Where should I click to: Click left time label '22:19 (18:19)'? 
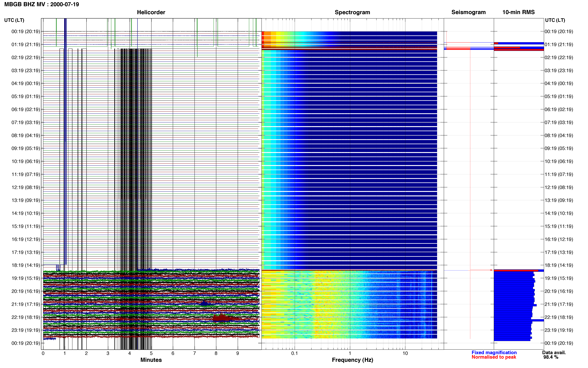26,317
